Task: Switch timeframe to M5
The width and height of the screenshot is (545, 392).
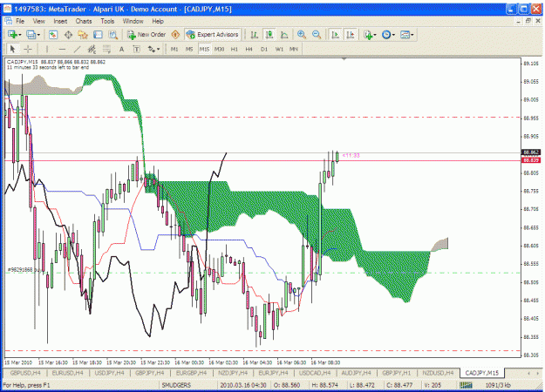Action: [x=189, y=50]
